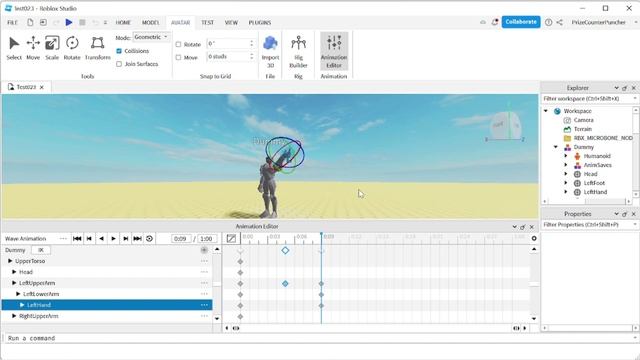This screenshot has width=640, height=360.
Task: Open Import 3D
Action: [270, 51]
